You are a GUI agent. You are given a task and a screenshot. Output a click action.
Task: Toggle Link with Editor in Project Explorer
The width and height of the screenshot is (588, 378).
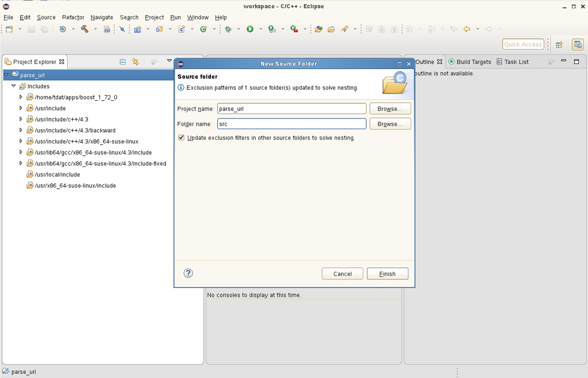pyautogui.click(x=135, y=62)
